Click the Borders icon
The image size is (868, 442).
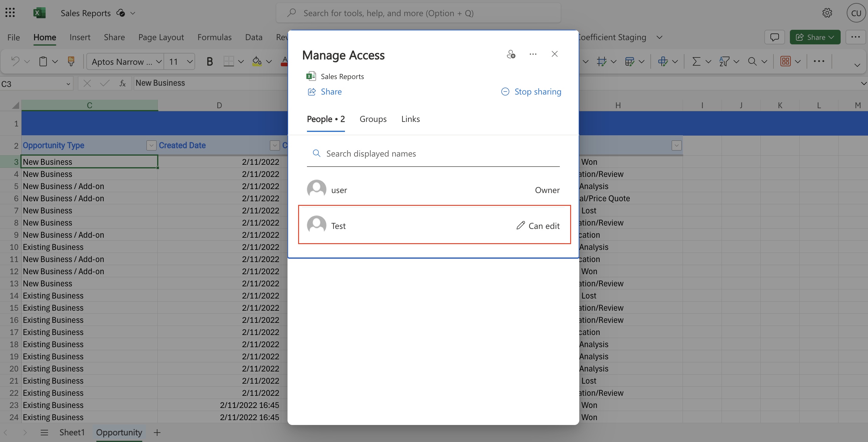click(229, 61)
